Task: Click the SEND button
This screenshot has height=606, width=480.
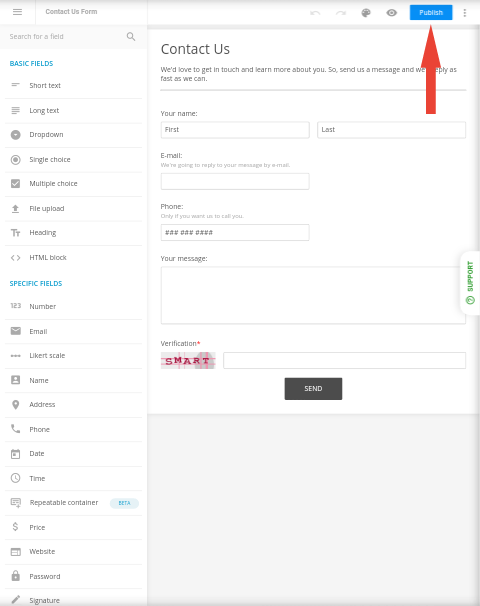Action: [313, 389]
